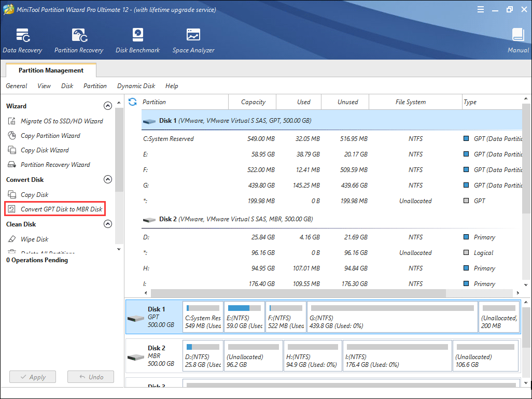Click the I:(NTFS) block in Disk 2 map
Viewport: 532px width, 399px height.
pyautogui.click(x=397, y=356)
